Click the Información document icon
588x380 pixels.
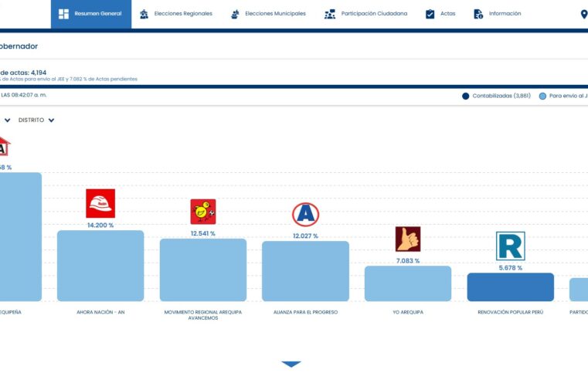478,14
